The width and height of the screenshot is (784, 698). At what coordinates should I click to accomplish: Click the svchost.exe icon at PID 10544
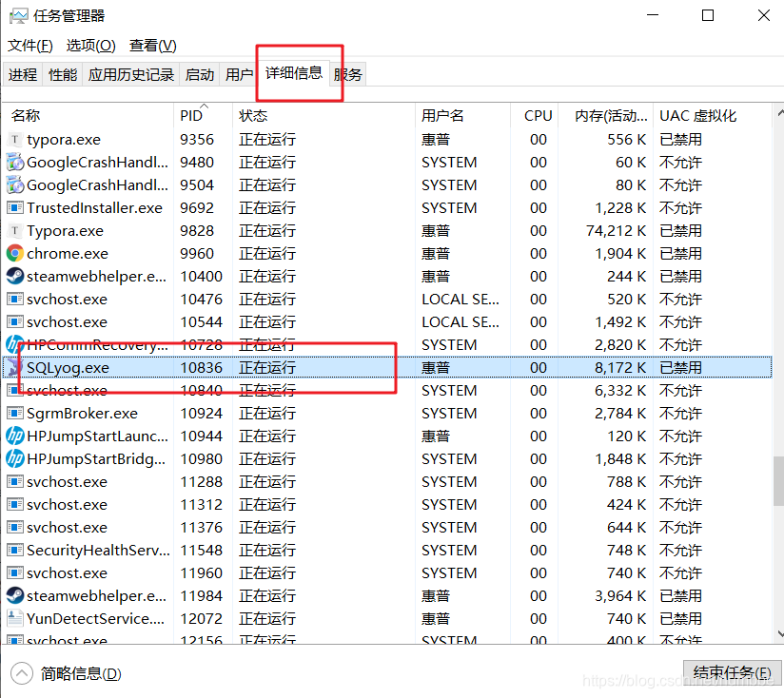click(15, 321)
